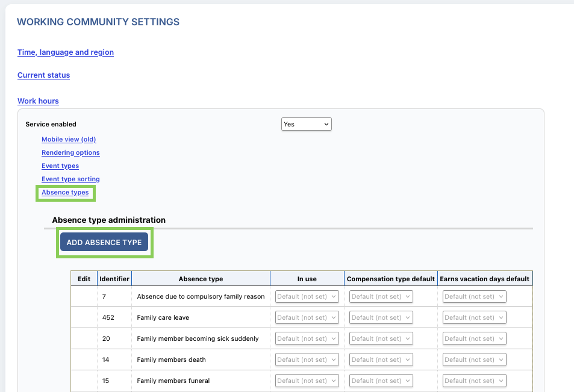This screenshot has width=574, height=392.
Task: Go to Rendering options
Action: coord(70,152)
